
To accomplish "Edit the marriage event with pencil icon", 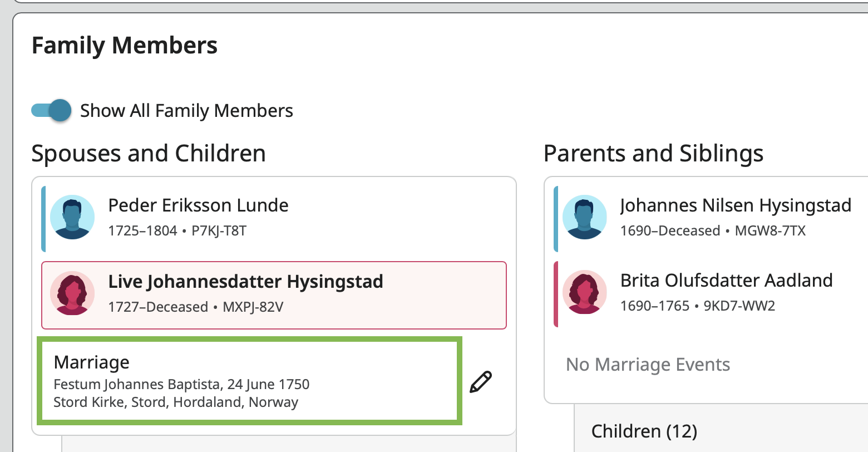I will tap(481, 382).
